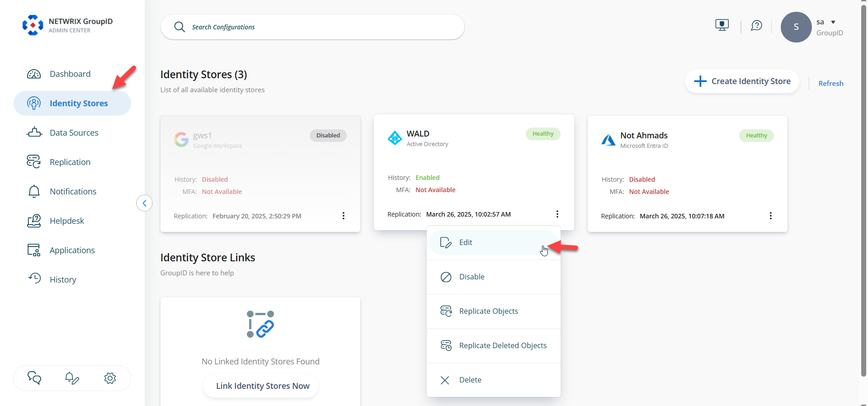Open three-dot menu on Not Ahmads card
Screen dimensions: 868x406
770,216
